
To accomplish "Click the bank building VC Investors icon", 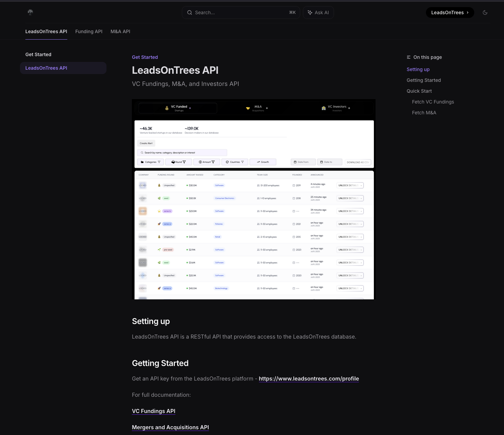I will [x=324, y=108].
